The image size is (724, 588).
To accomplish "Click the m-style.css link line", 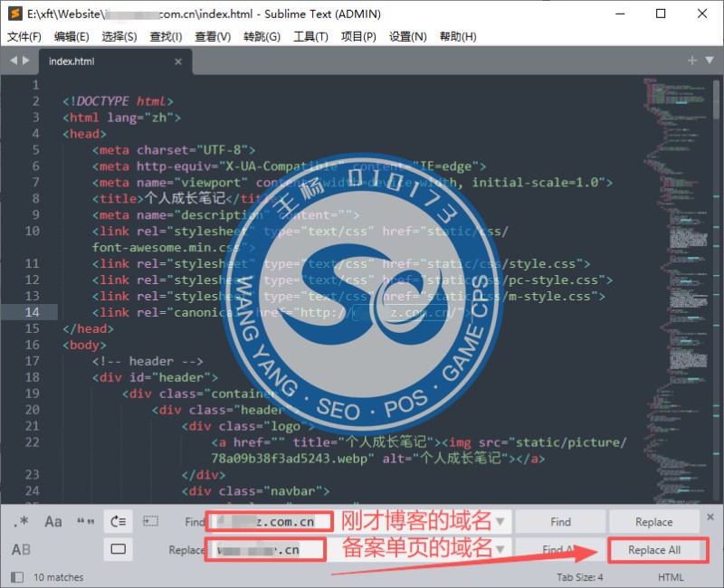I will point(348,296).
